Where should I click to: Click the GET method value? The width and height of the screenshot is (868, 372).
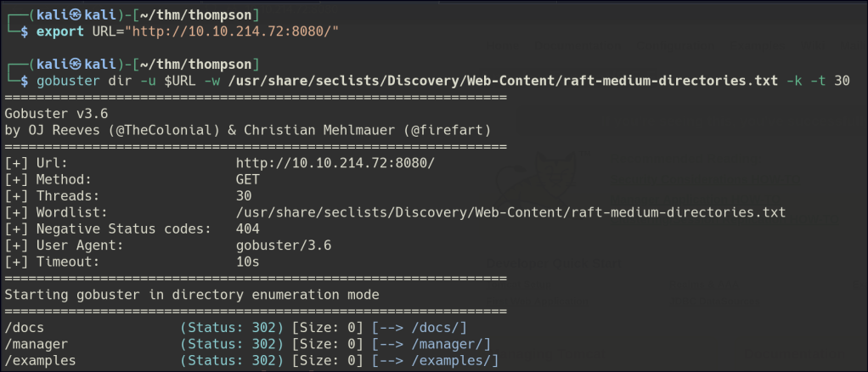pyautogui.click(x=248, y=179)
